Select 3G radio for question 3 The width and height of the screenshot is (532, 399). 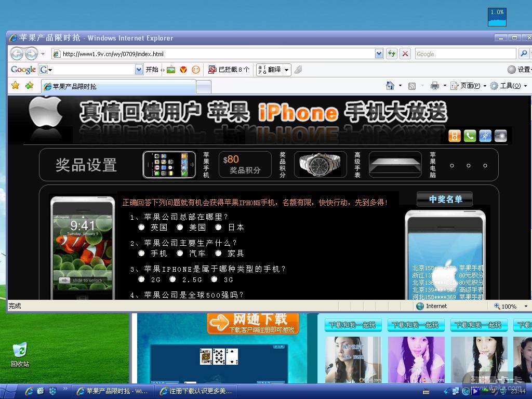click(214, 279)
